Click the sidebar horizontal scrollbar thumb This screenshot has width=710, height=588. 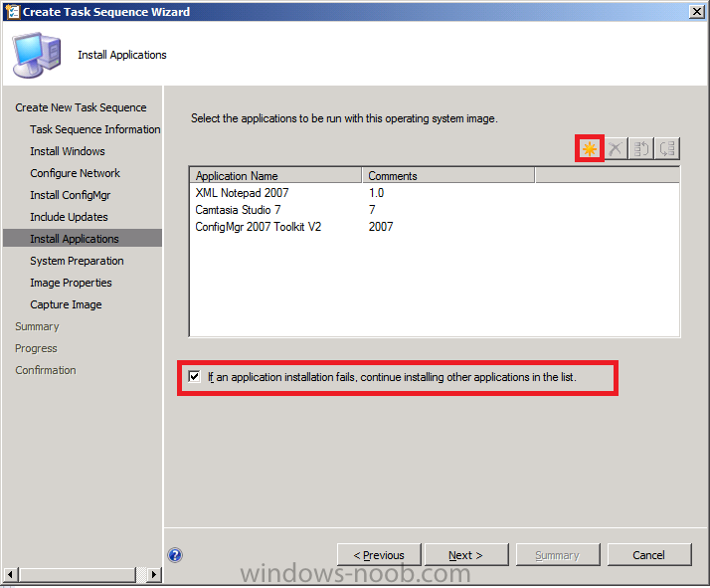coord(77,575)
